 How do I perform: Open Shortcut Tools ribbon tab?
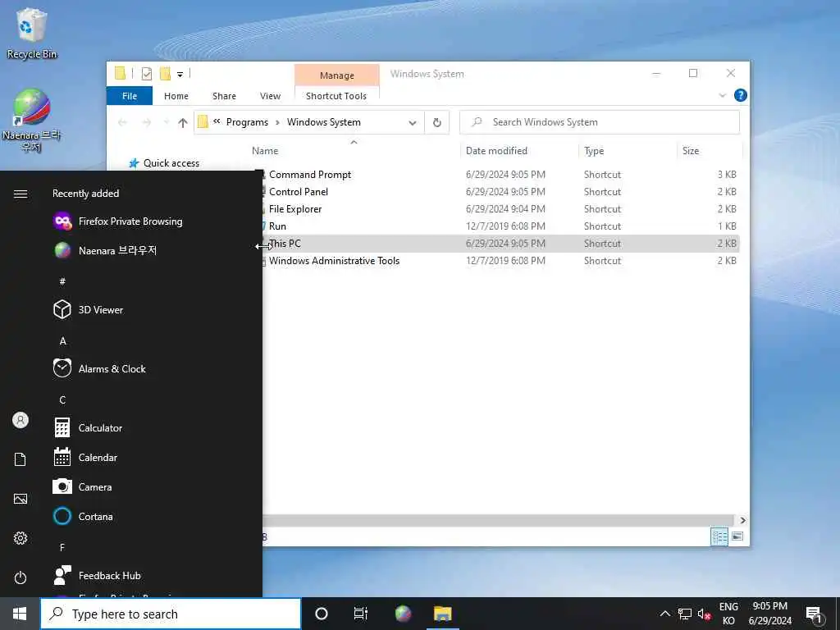pyautogui.click(x=336, y=96)
